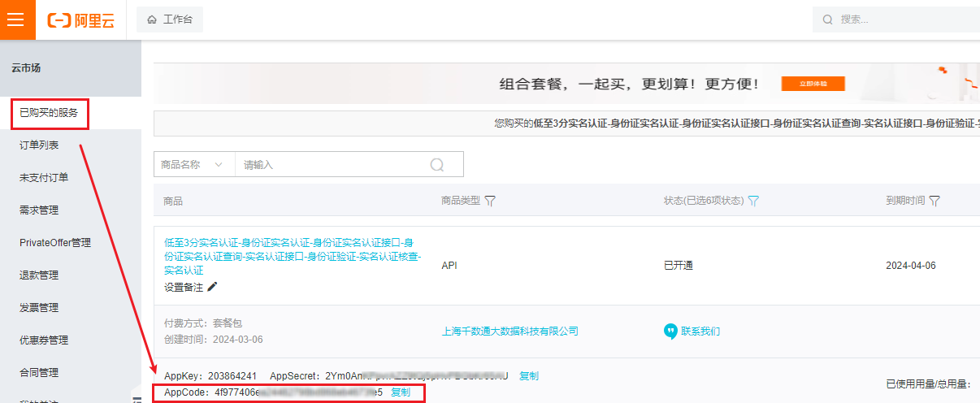This screenshot has width=980, height=403.
Task: Click the 2024-04-06 expiry date
Action: [x=910, y=266]
